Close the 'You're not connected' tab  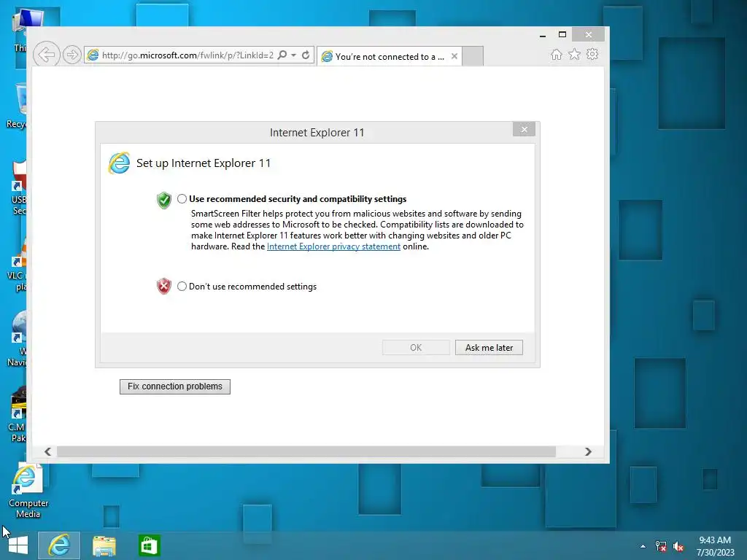tap(454, 56)
